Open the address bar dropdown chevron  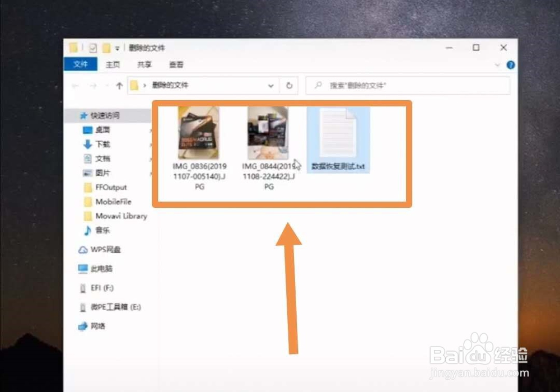click(270, 86)
